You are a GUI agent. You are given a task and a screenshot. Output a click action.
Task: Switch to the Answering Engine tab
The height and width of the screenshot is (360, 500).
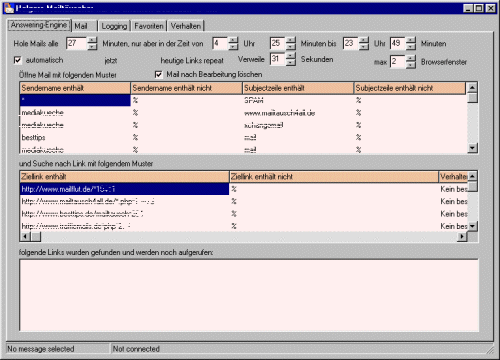coord(39,25)
